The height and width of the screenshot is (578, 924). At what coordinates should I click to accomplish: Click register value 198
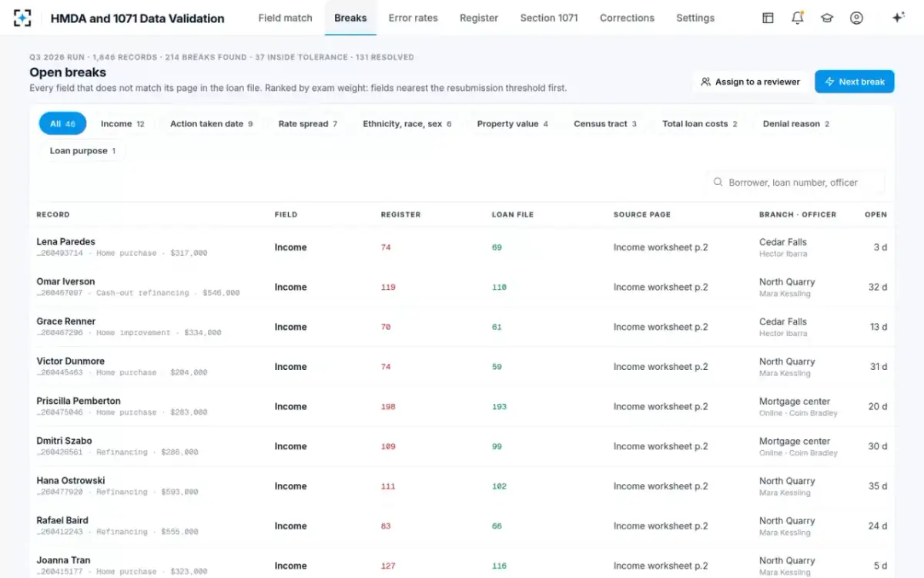pyautogui.click(x=388, y=407)
